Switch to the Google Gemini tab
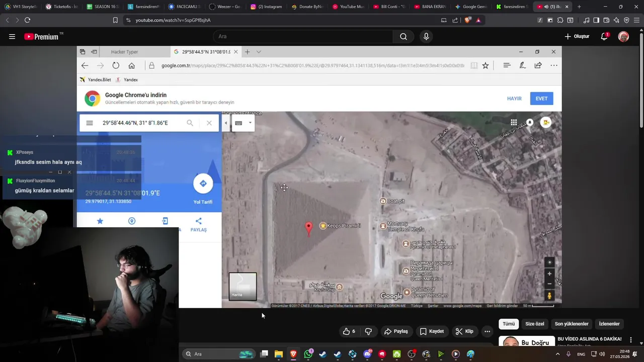644x362 pixels. click(471, 7)
